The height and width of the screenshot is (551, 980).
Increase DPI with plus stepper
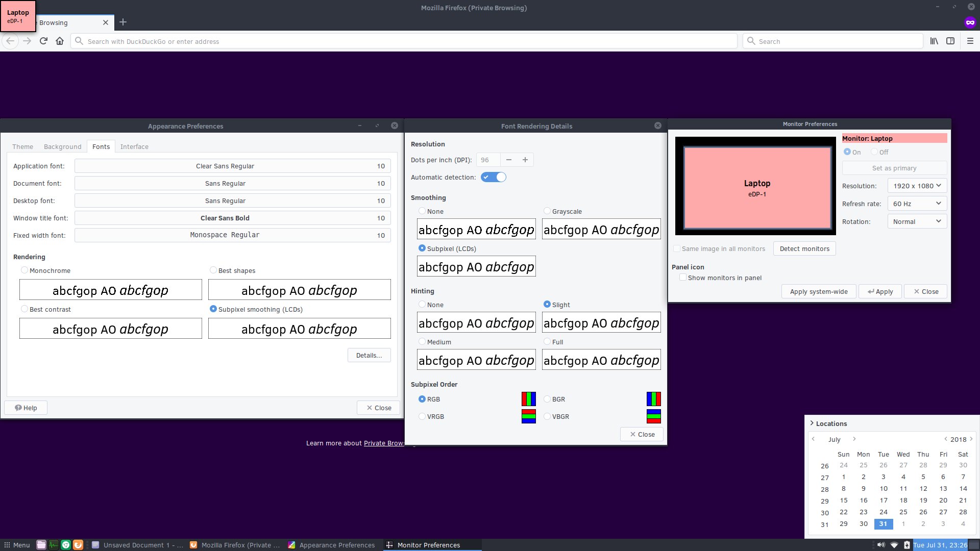pyautogui.click(x=525, y=160)
